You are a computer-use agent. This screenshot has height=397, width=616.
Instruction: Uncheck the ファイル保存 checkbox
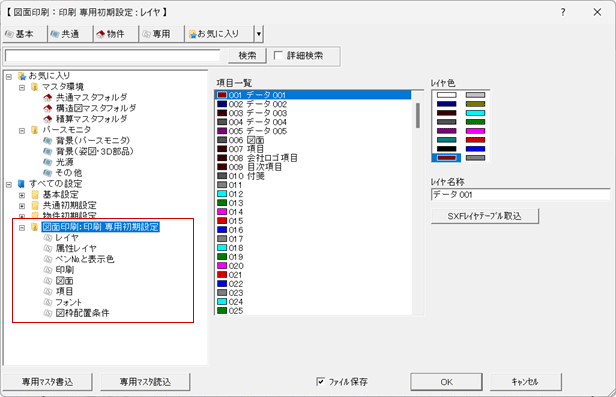321,381
